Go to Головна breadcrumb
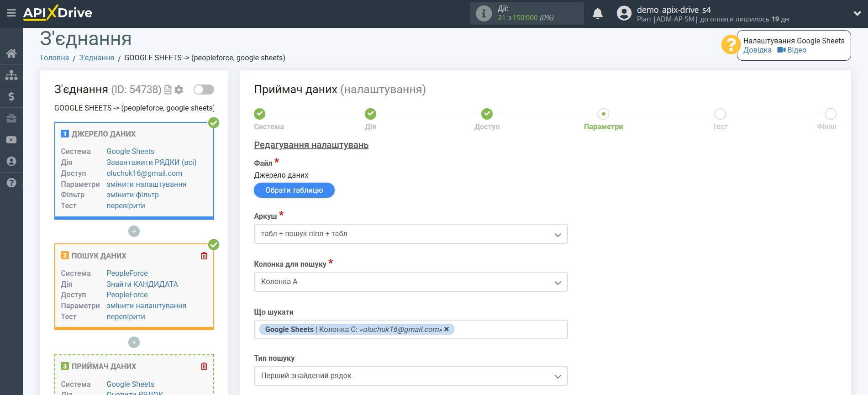Viewport: 868px width, 395px height. pos(55,58)
